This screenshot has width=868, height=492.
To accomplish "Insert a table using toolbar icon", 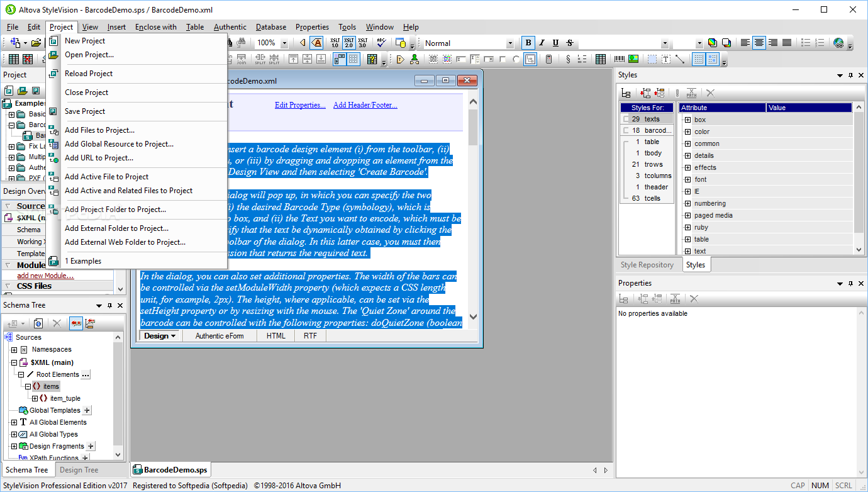I will (601, 59).
